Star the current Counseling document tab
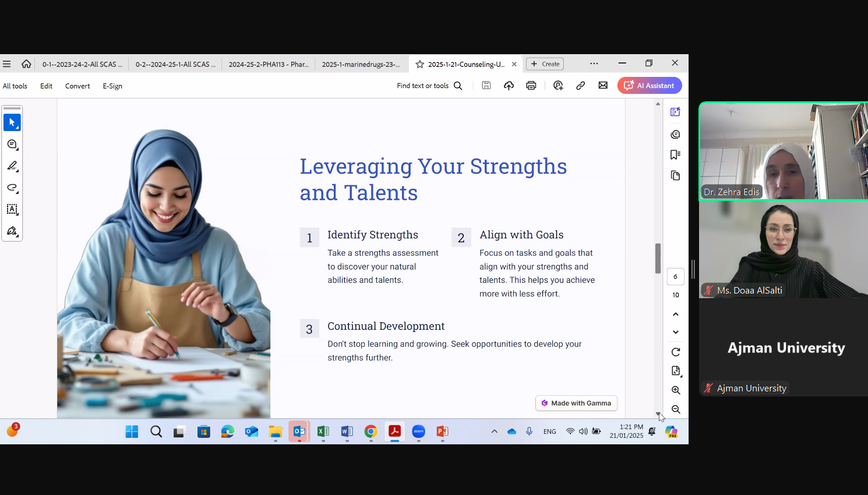This screenshot has width=868, height=495. pos(419,64)
